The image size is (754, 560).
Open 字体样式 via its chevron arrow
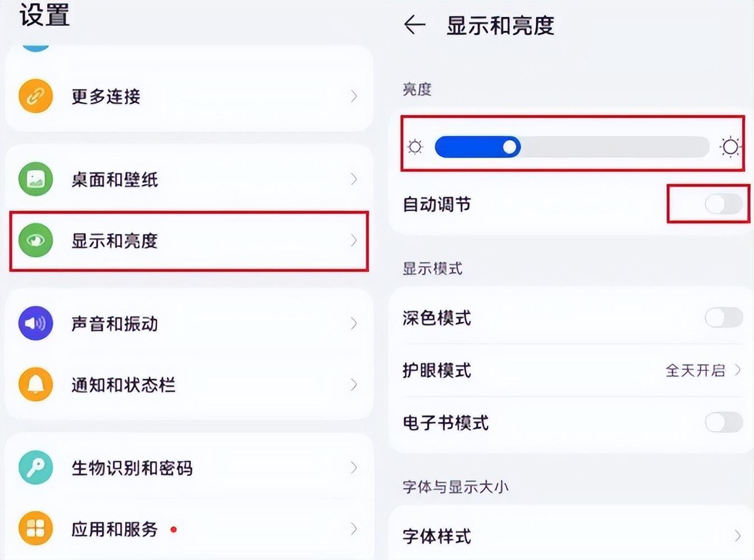click(738, 536)
